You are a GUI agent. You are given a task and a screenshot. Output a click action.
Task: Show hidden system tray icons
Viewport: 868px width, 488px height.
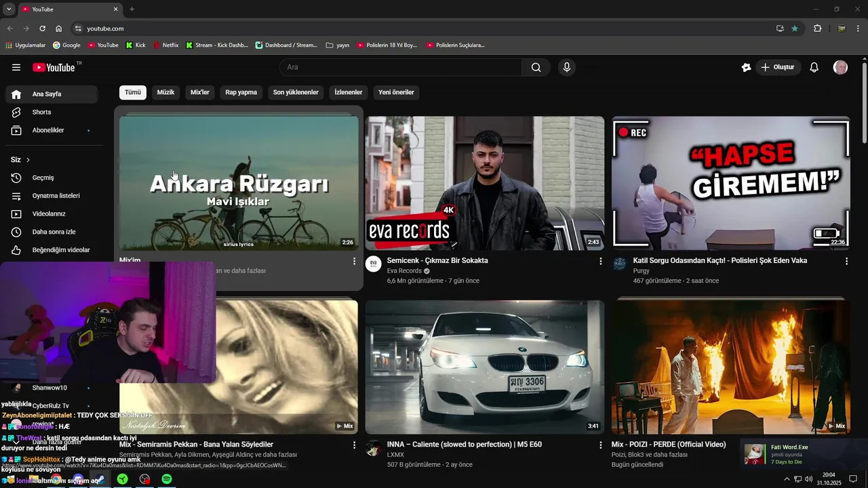787,479
